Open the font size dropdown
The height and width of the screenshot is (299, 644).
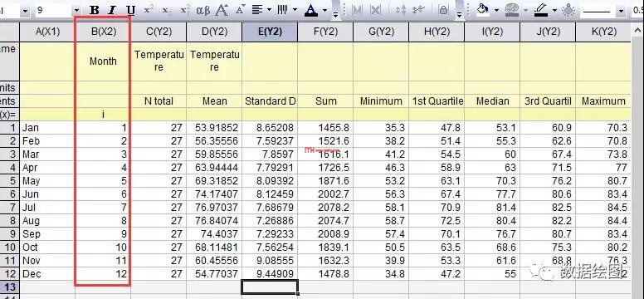(77, 10)
